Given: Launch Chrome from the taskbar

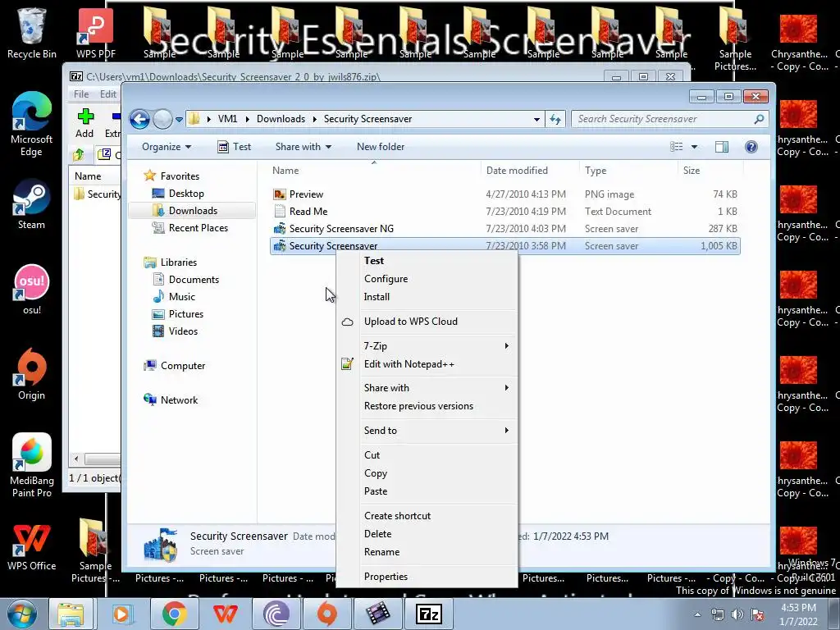Looking at the screenshot, I should [174, 614].
